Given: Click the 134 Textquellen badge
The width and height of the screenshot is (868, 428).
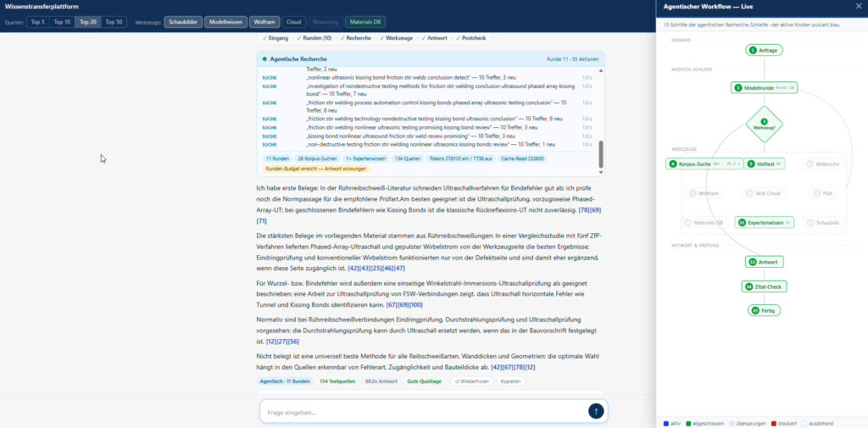Looking at the screenshot, I should point(337,381).
